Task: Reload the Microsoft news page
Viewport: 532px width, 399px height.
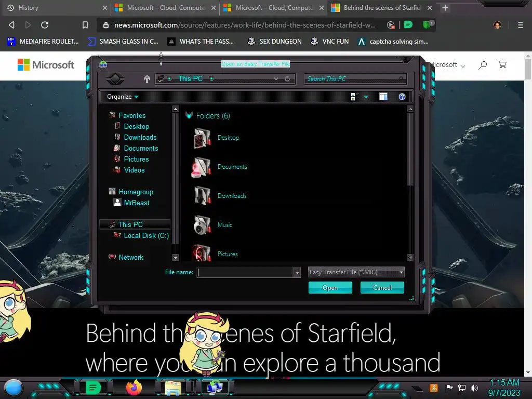Action: tap(45, 25)
